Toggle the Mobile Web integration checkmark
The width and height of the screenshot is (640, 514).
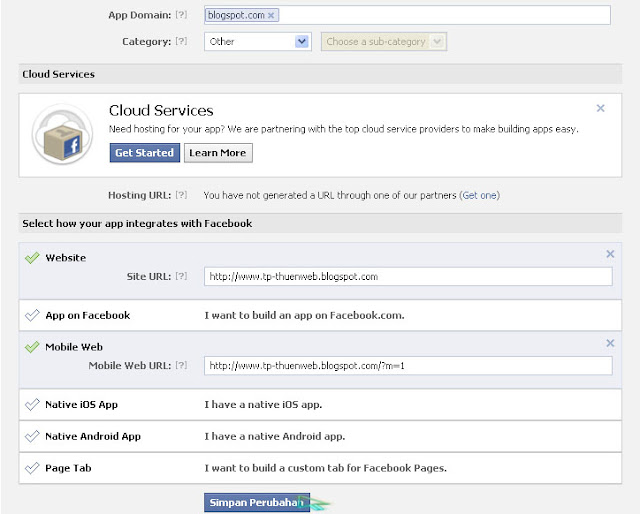click(32, 347)
